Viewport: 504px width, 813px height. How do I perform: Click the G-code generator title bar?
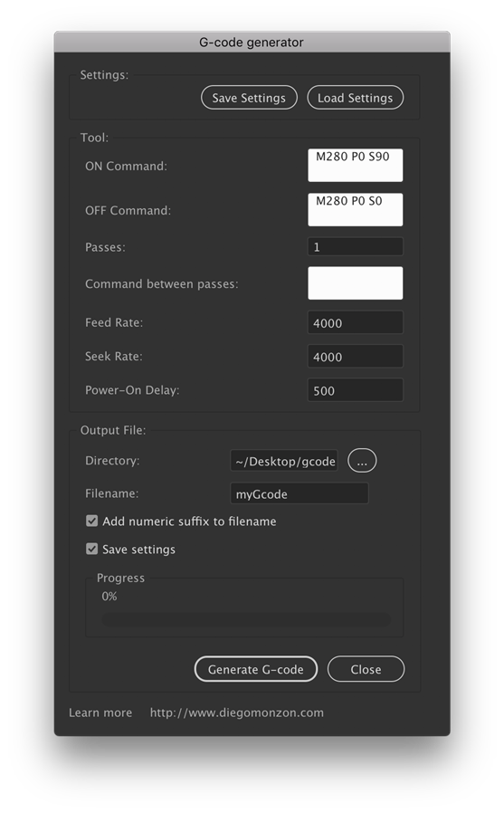(x=252, y=42)
